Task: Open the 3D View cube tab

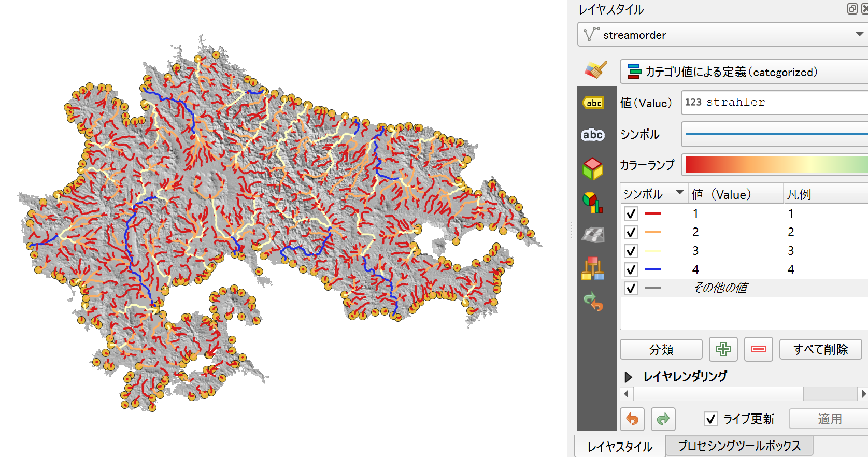Action: pyautogui.click(x=593, y=168)
